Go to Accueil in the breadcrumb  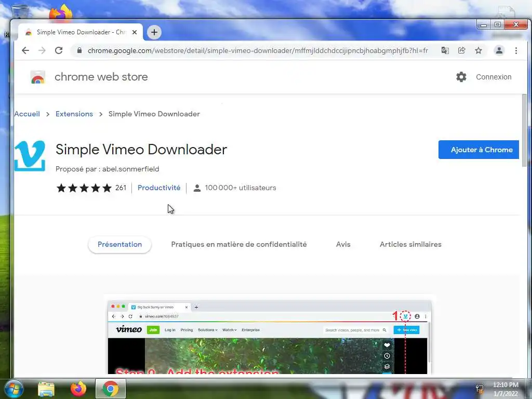point(27,114)
